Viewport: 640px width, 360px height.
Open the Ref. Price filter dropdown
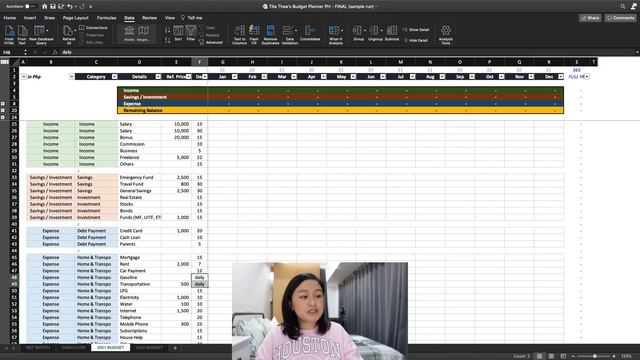[x=189, y=77]
